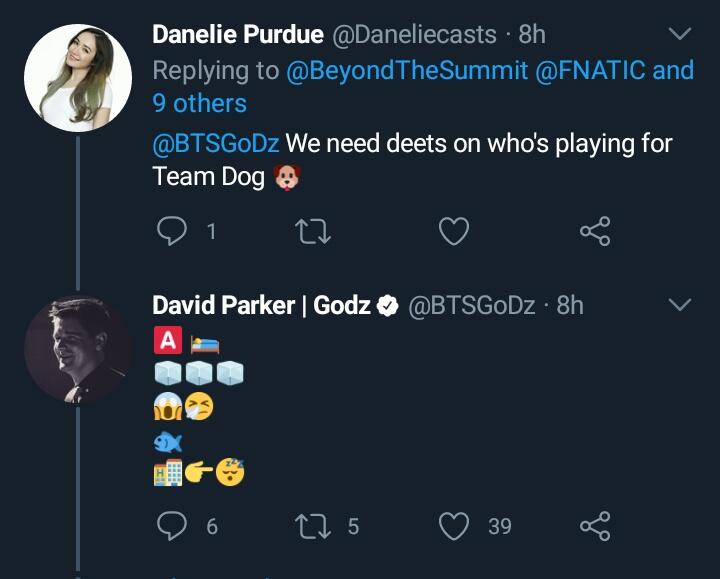
Task: Like David Parker's emoji tweet
Action: pos(455,525)
